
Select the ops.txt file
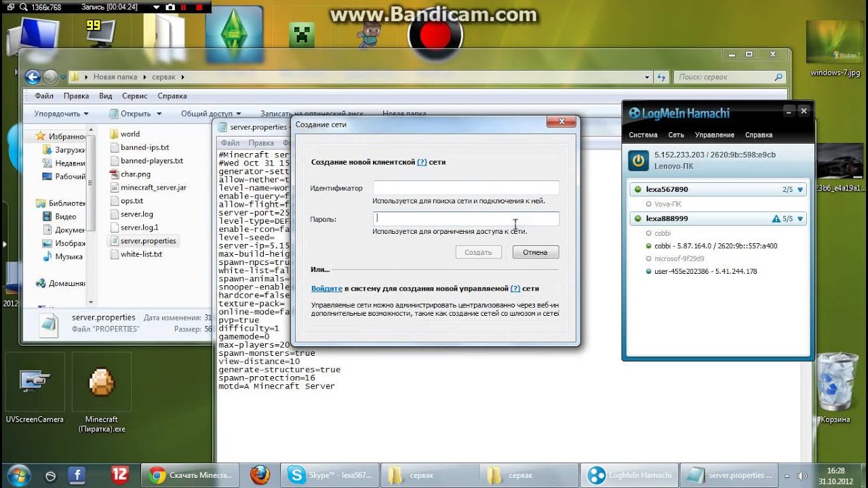click(127, 201)
